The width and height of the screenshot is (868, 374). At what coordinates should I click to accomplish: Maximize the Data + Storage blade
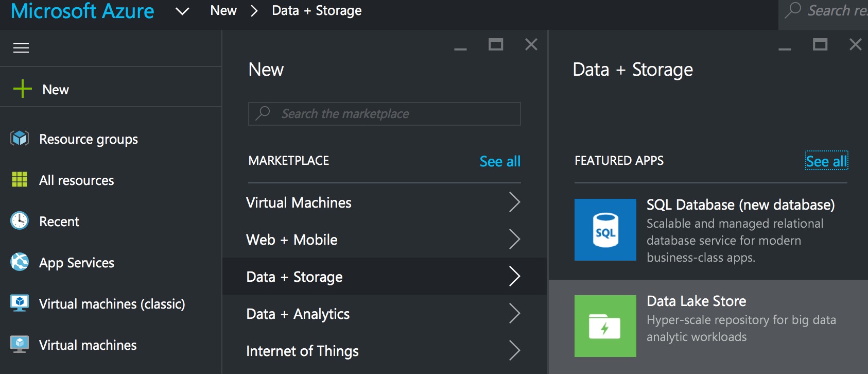click(x=820, y=45)
